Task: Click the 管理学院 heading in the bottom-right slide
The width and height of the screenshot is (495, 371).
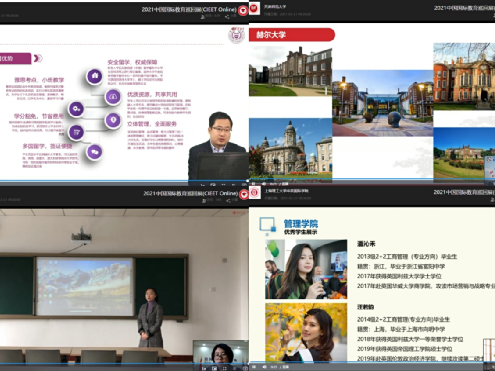Action: pos(301,223)
